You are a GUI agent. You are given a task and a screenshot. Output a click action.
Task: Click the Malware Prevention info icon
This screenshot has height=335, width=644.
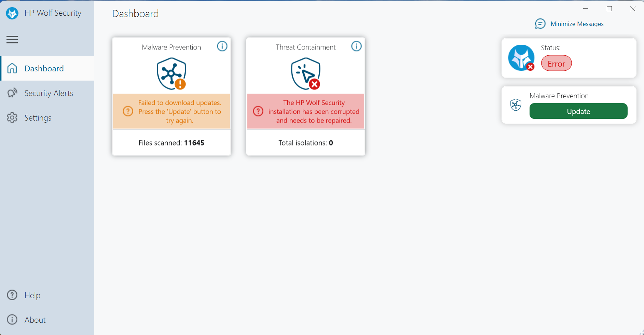222,46
